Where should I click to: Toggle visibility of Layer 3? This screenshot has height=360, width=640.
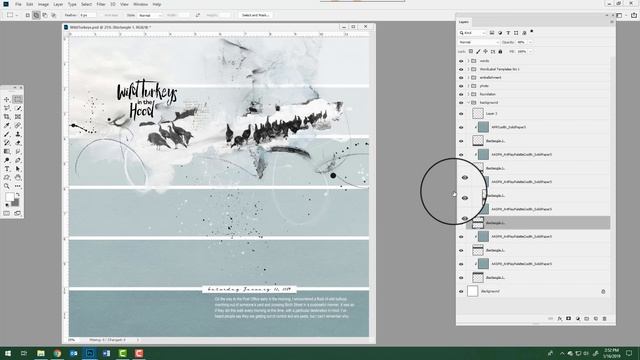click(x=461, y=114)
